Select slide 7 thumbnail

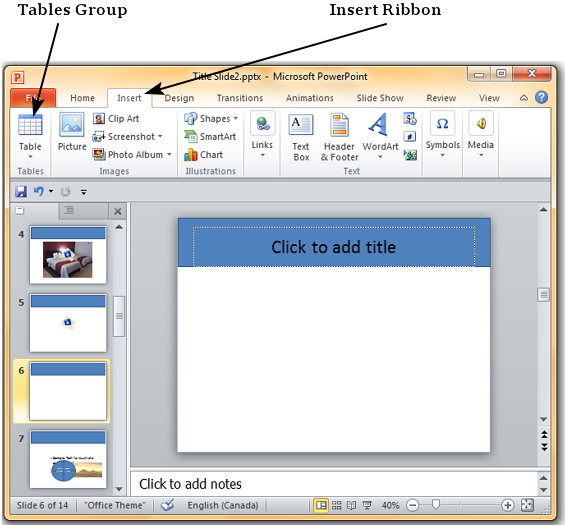pyautogui.click(x=68, y=459)
